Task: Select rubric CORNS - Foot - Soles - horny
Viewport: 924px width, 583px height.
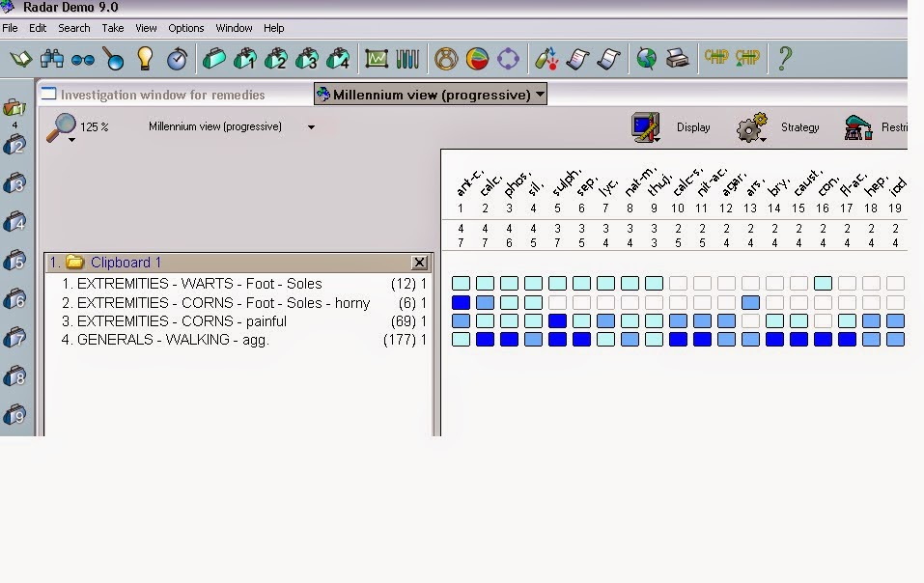Action: [x=223, y=303]
